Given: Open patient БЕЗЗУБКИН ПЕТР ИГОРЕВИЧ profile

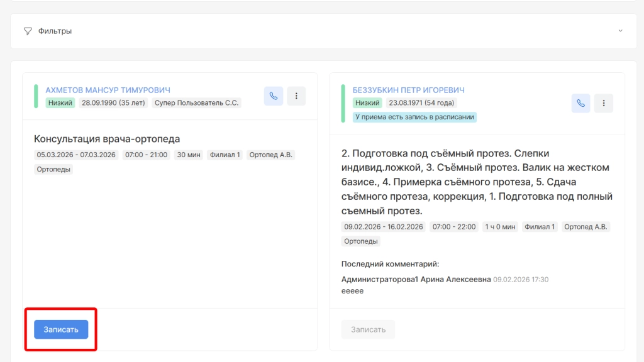Looking at the screenshot, I should point(409,90).
